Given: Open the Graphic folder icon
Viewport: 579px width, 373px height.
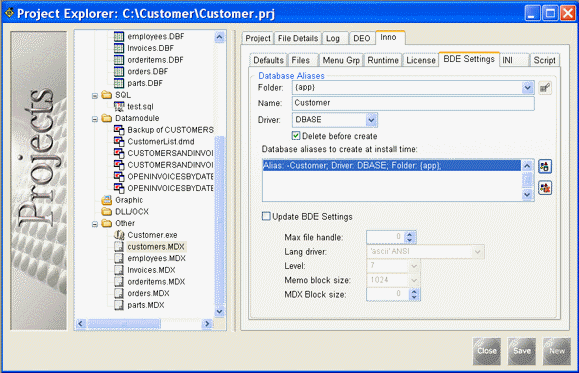Looking at the screenshot, I should (x=107, y=200).
